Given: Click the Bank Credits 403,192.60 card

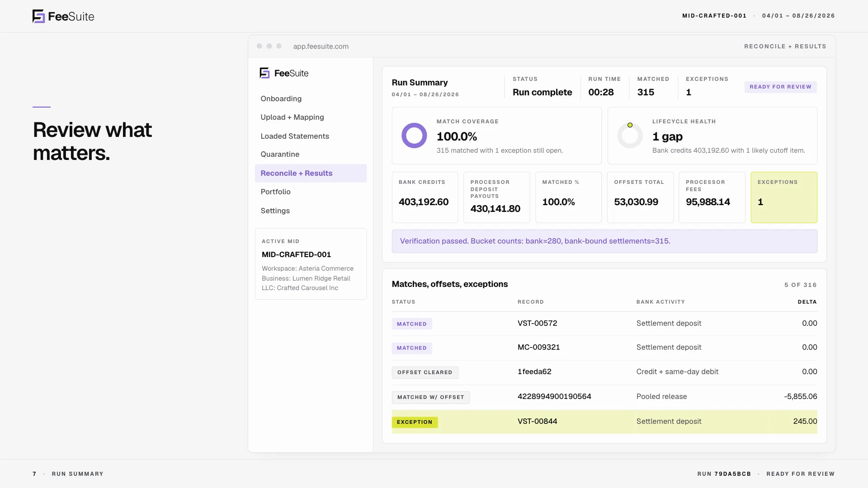Looking at the screenshot, I should tap(425, 197).
